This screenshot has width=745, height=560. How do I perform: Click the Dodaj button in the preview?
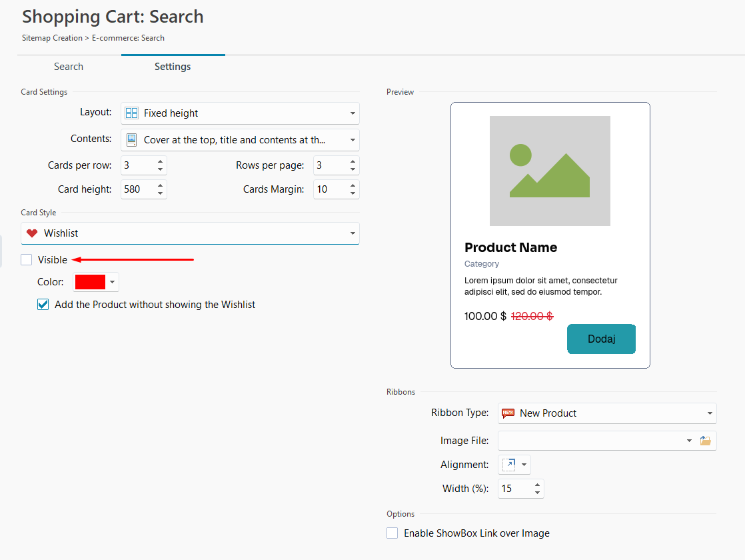point(601,339)
